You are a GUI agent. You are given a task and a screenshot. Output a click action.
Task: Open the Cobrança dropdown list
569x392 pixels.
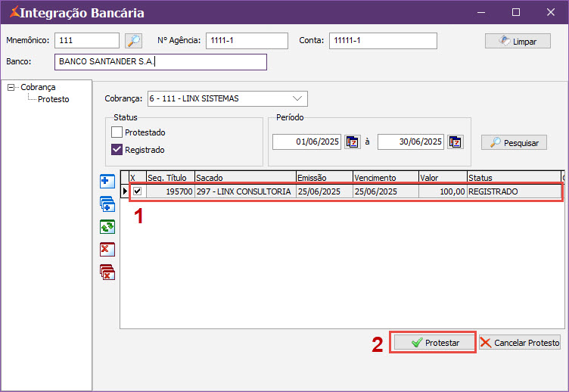297,98
